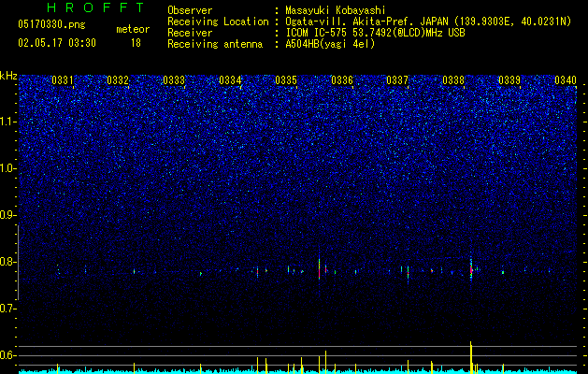The image size is (588, 374).
Task: Click the 0334 time marker
Action: 230,80
